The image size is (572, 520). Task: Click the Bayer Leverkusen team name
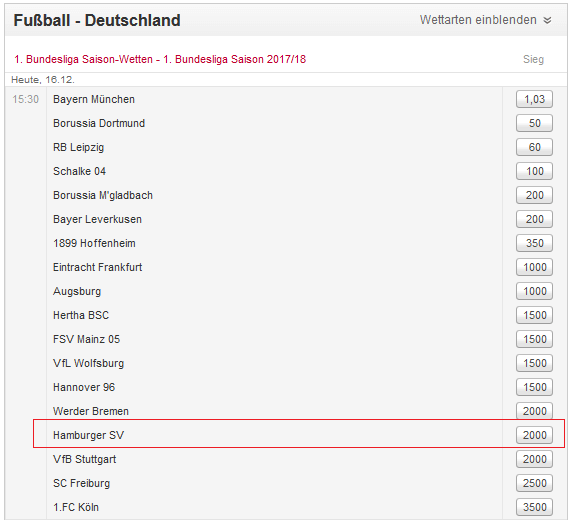(x=97, y=219)
